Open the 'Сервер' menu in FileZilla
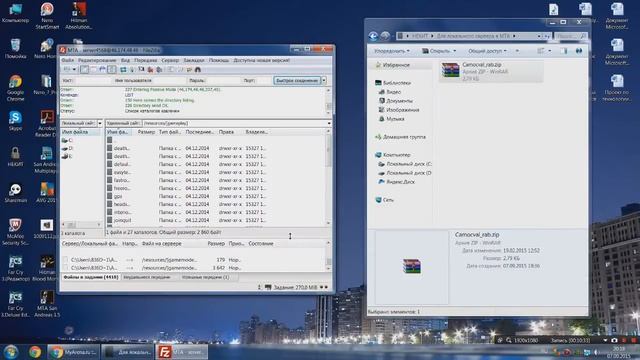The width and height of the screenshot is (640, 360). coord(170,60)
